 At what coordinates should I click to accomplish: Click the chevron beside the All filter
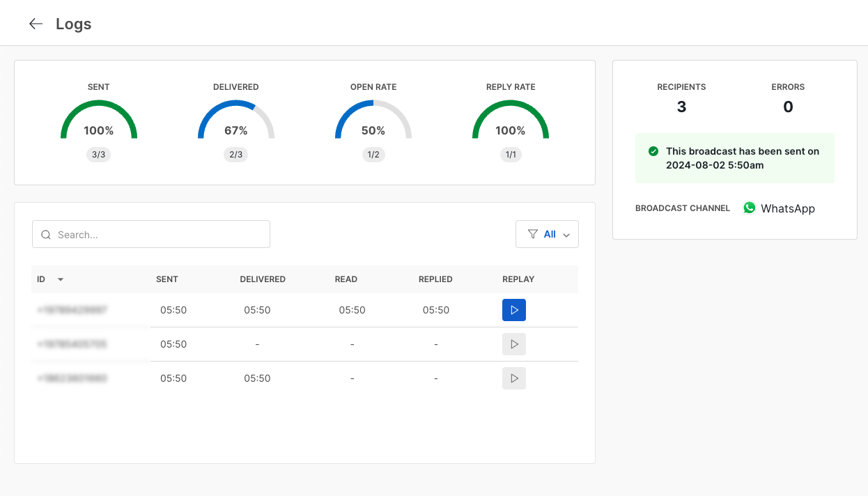point(566,235)
